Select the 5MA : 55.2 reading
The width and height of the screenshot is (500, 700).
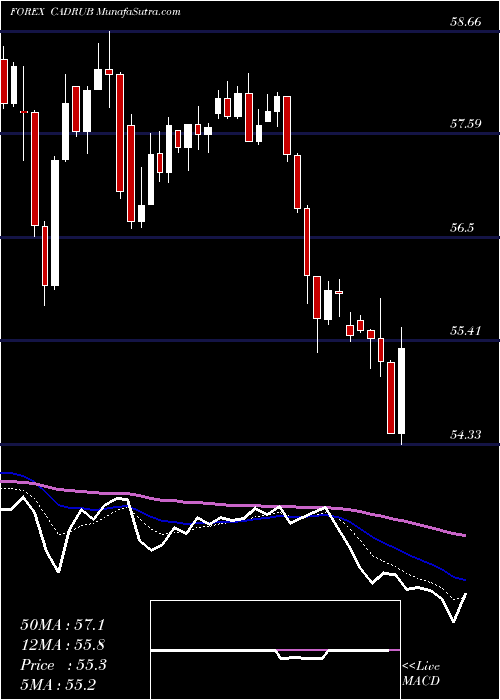point(58,684)
